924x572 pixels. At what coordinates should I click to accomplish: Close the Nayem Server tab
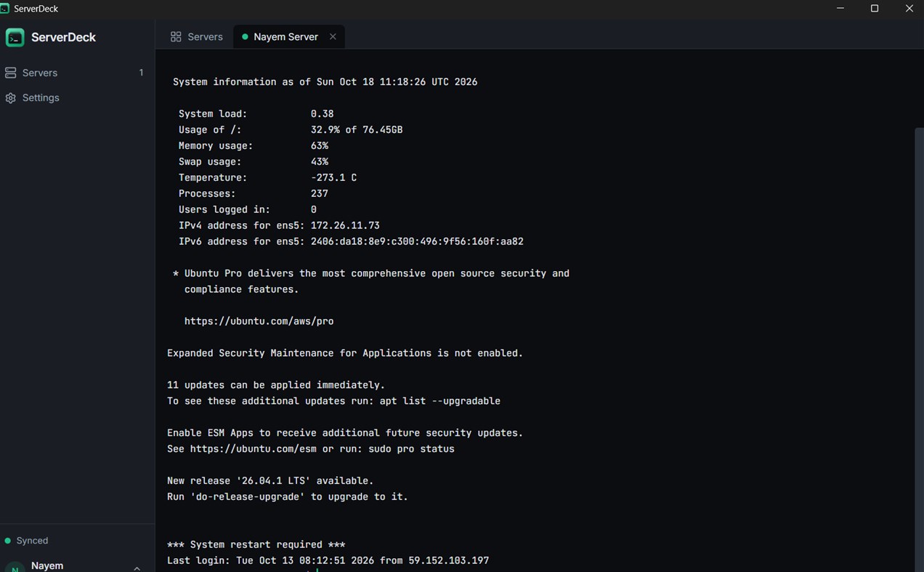(x=333, y=36)
